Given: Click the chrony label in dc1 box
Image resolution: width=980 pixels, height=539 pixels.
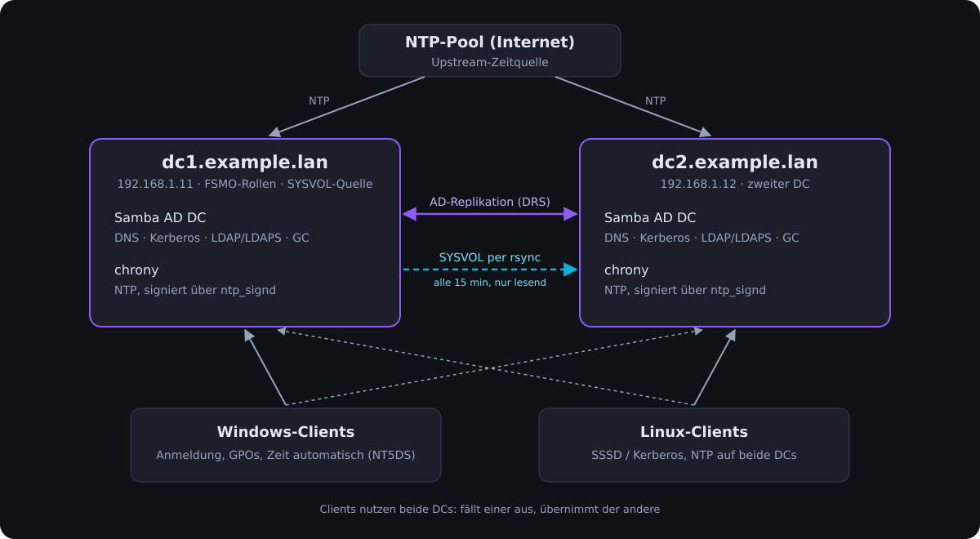Looking at the screenshot, I should pos(136,270).
